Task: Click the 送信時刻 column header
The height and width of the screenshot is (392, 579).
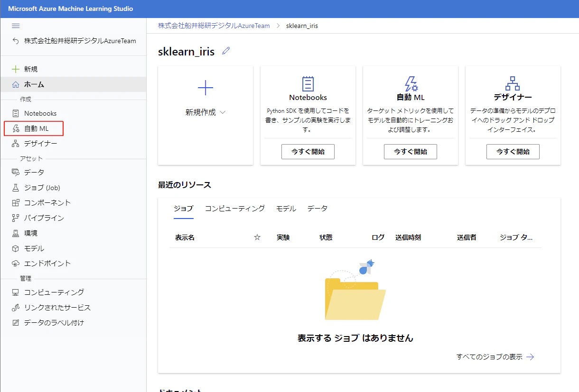Action: (x=408, y=237)
